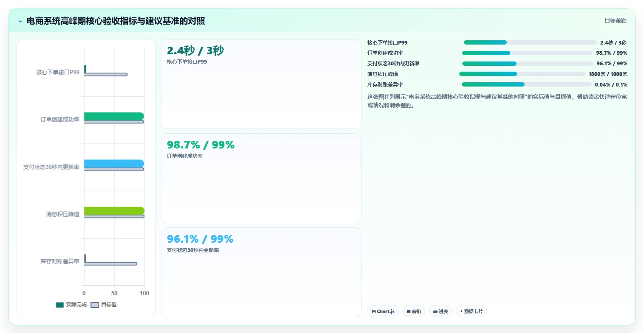
Task: Click the 0.04% / 0.1% value text
Action: tap(611, 84)
